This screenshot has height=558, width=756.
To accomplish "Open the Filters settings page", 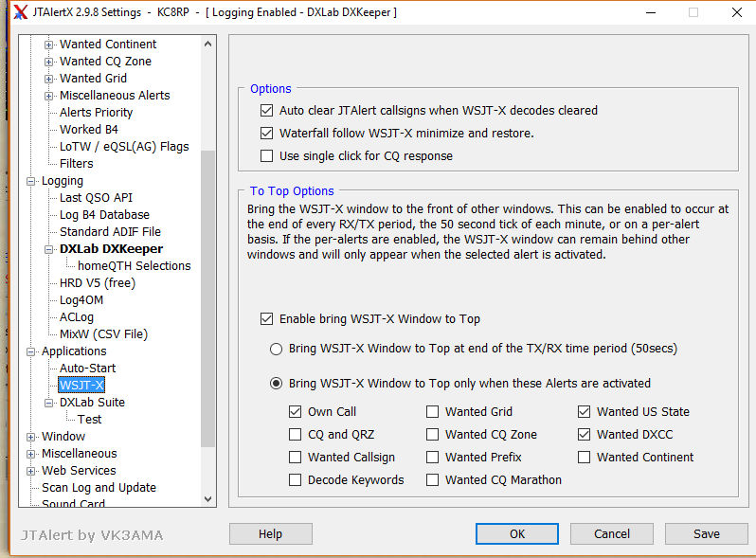I will tap(76, 164).
